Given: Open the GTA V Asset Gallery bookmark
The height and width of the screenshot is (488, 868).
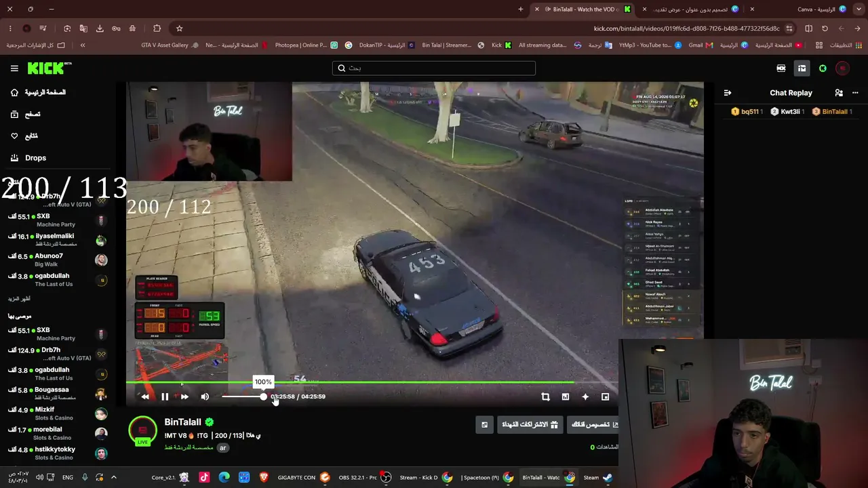Looking at the screenshot, I should click(170, 45).
